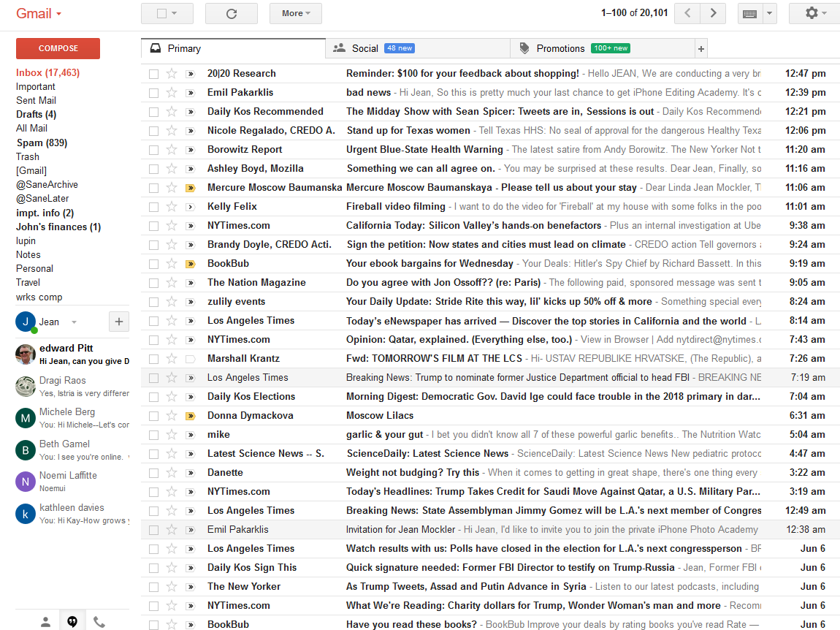Select the Nicole Regalado, CREDO email checkbox
Viewport: 840px width, 630px height.
click(153, 131)
